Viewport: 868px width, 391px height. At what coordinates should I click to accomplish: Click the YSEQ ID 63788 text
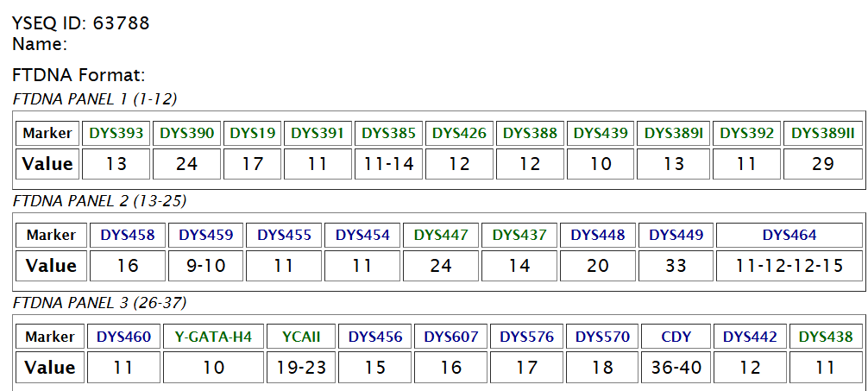coord(81,23)
